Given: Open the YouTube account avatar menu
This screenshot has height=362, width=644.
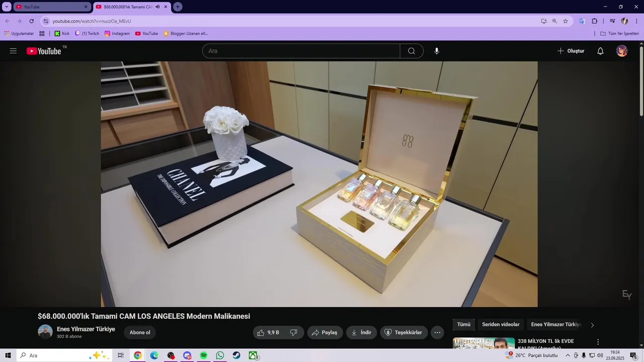Looking at the screenshot, I should point(622,51).
